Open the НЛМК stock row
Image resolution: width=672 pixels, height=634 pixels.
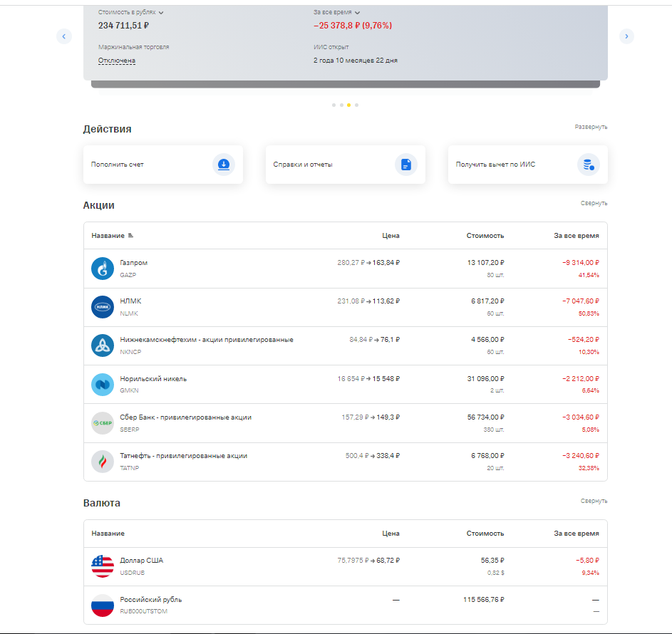(x=346, y=307)
